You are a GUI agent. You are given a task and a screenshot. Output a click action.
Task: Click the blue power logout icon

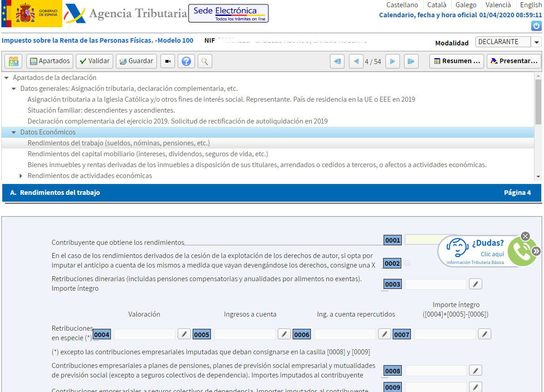536,26
